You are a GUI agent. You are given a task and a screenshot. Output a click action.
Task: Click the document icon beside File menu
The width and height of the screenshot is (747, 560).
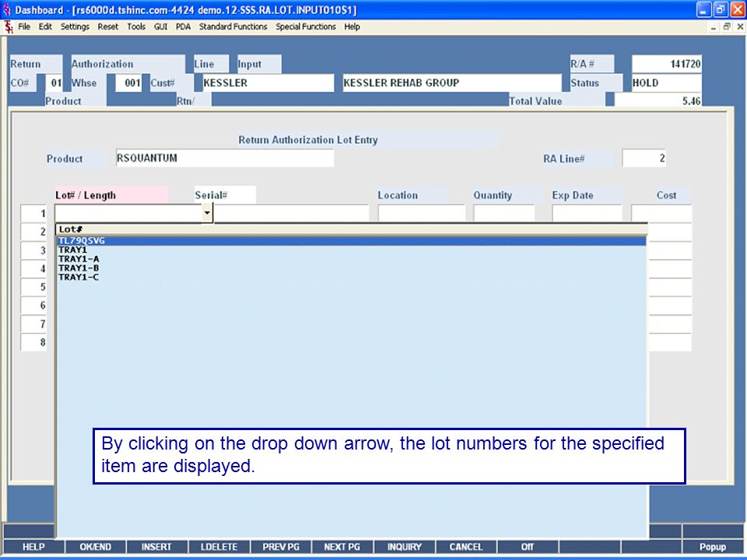pos(8,27)
